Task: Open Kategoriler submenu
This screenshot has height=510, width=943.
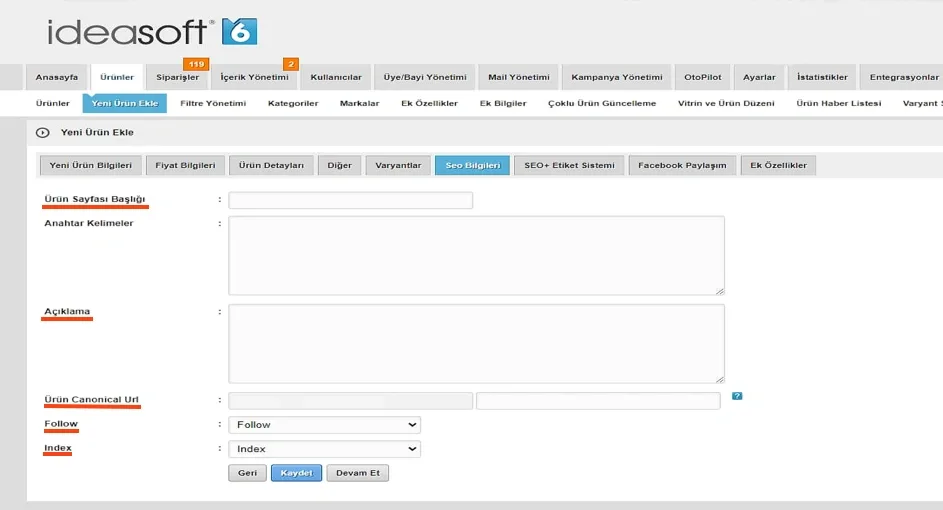Action: [293, 103]
